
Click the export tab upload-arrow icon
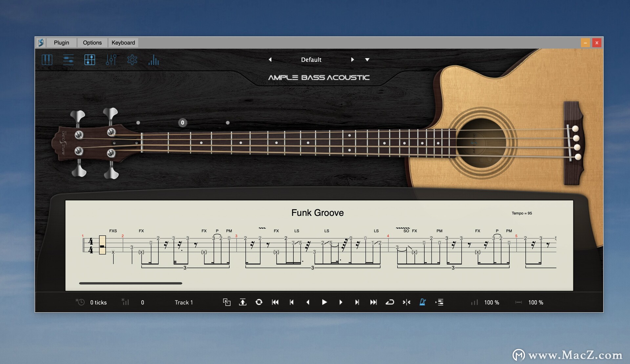[243, 302]
